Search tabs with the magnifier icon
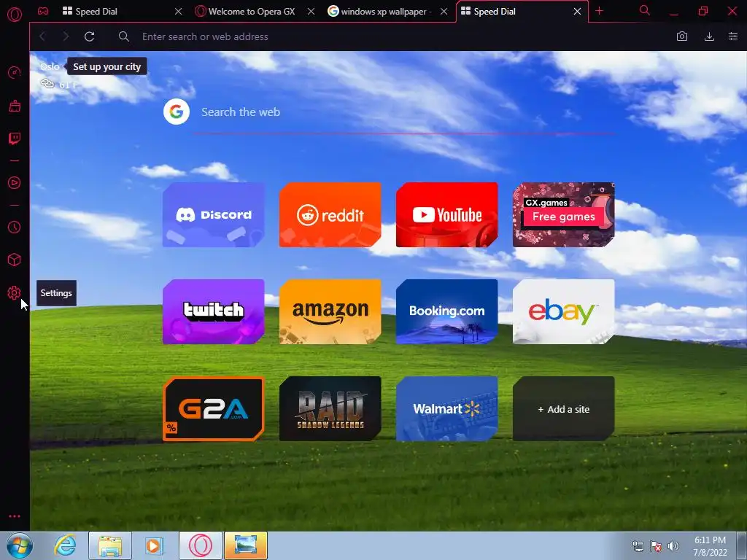 [x=645, y=10]
